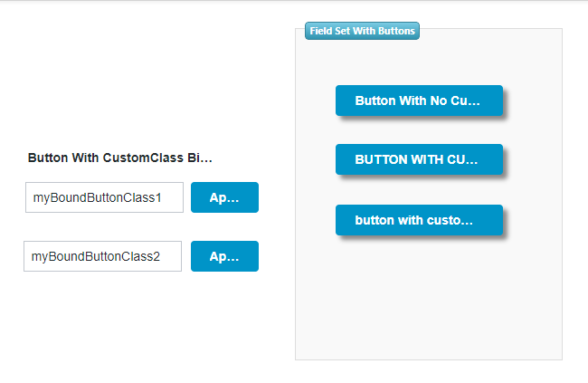Click Apply next to myBoundButtonClass2
This screenshot has width=588, height=383.
tap(224, 256)
